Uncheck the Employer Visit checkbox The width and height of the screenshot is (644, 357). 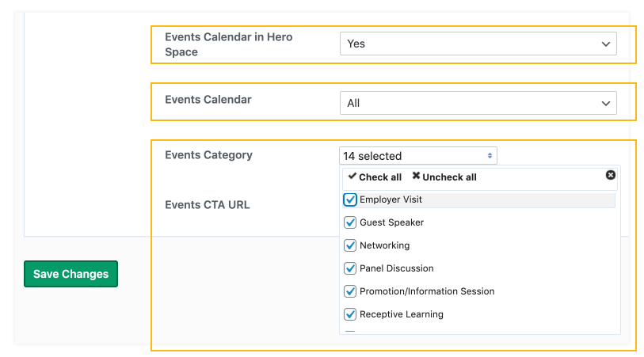click(350, 200)
